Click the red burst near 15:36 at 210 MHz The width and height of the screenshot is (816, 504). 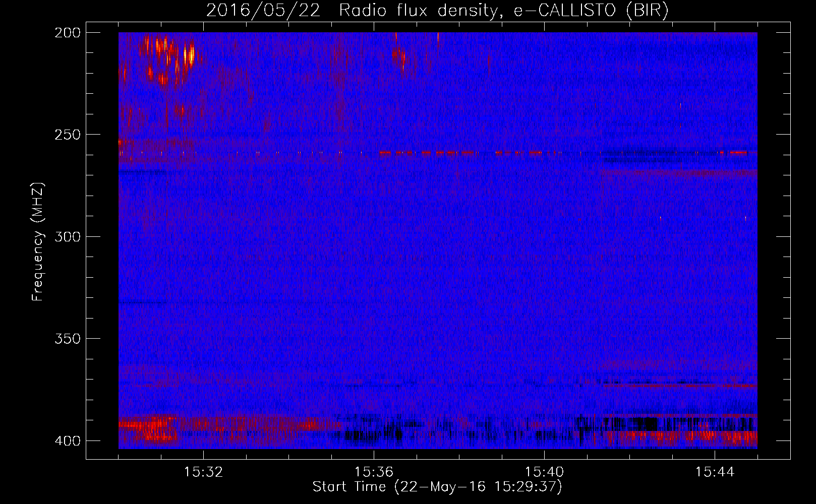click(399, 54)
